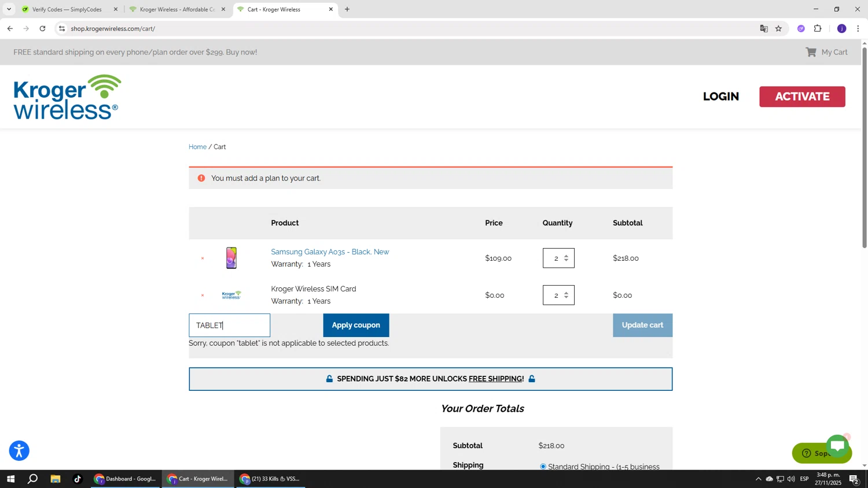
Task: Close the Cart - Kroger Wireless tab
Action: pyautogui.click(x=331, y=9)
